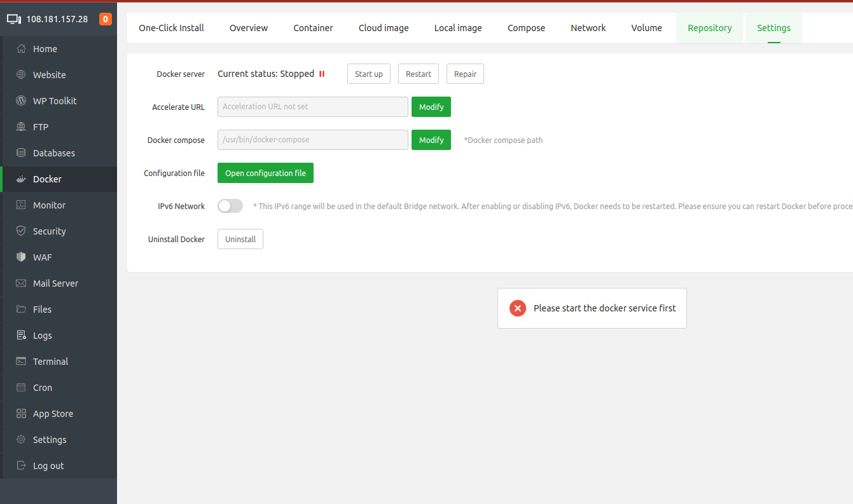The height and width of the screenshot is (504, 853).
Task: Go to the Cloud image tab
Action: 384,28
